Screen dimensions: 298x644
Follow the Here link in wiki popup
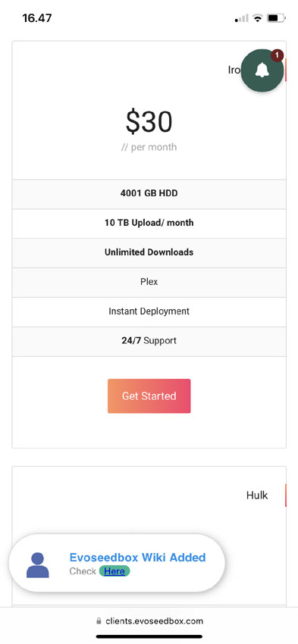114,571
